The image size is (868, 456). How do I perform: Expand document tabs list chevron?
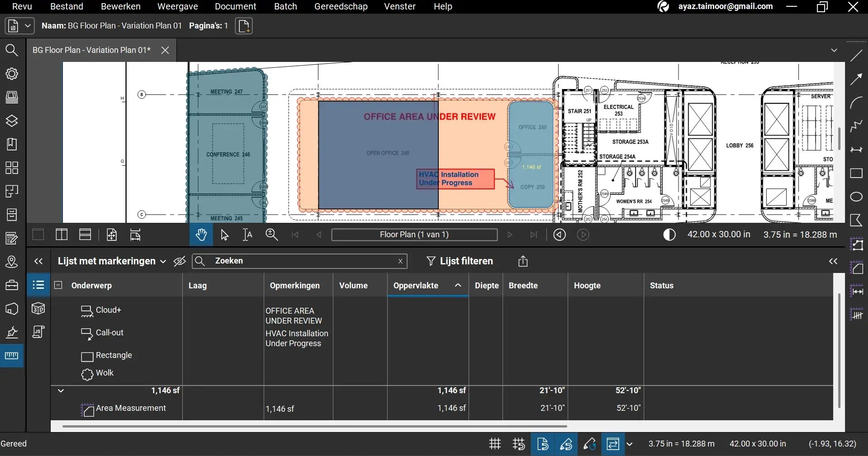point(834,50)
